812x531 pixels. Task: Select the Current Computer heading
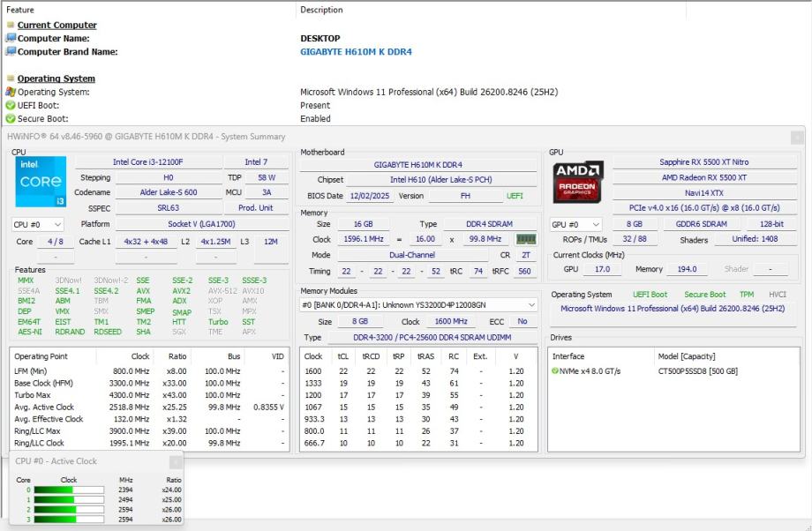pyautogui.click(x=57, y=25)
